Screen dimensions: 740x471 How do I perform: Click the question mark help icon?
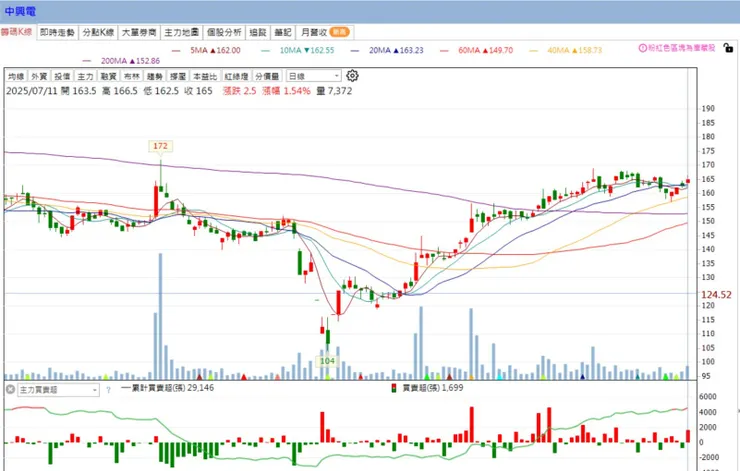click(x=109, y=390)
